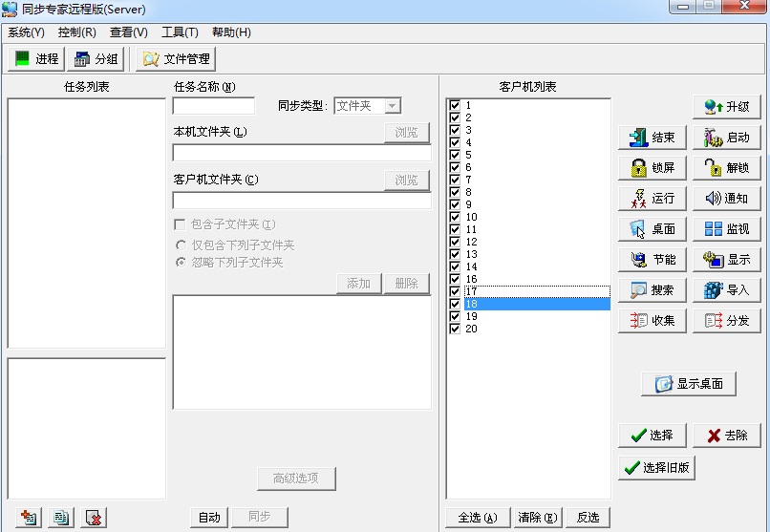Click the 解锁 unlock button
This screenshot has width=770, height=532.
coord(726,168)
